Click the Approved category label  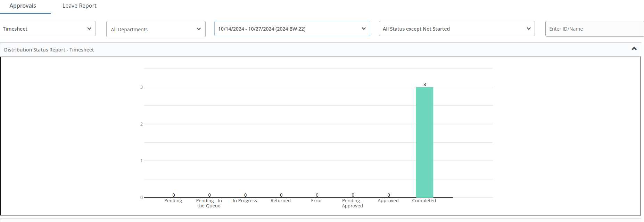point(388,201)
